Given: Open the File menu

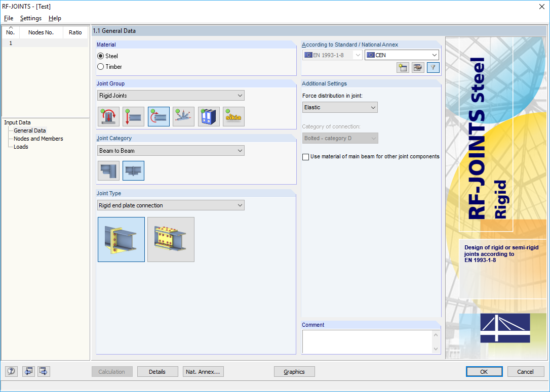Looking at the screenshot, I should click(9, 18).
